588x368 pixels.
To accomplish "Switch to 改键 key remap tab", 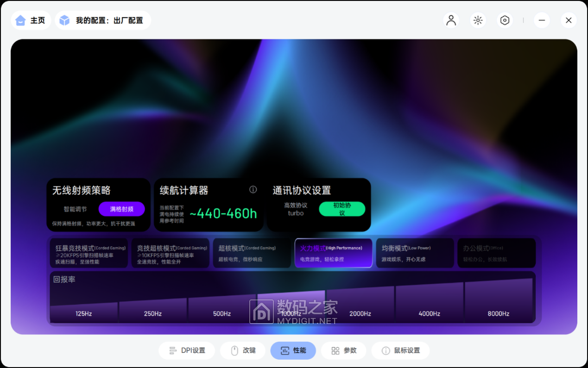I will (x=243, y=350).
